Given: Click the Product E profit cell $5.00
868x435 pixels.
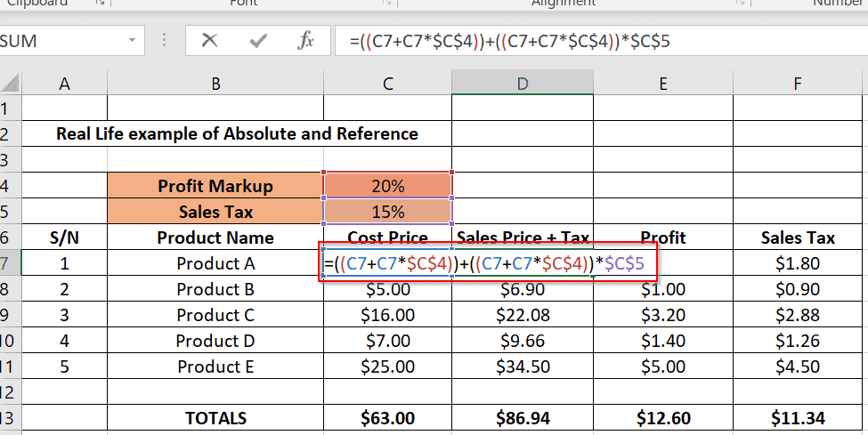Looking at the screenshot, I should point(662,367).
